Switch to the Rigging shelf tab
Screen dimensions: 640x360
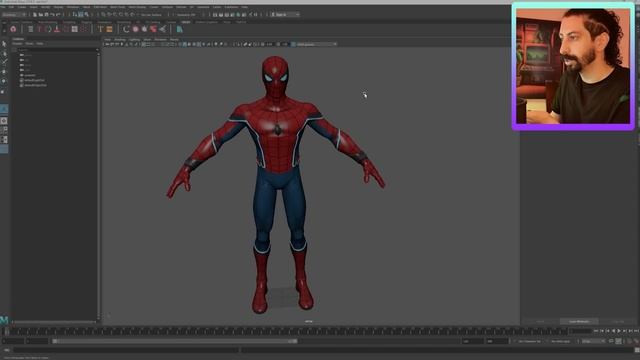tap(87, 22)
